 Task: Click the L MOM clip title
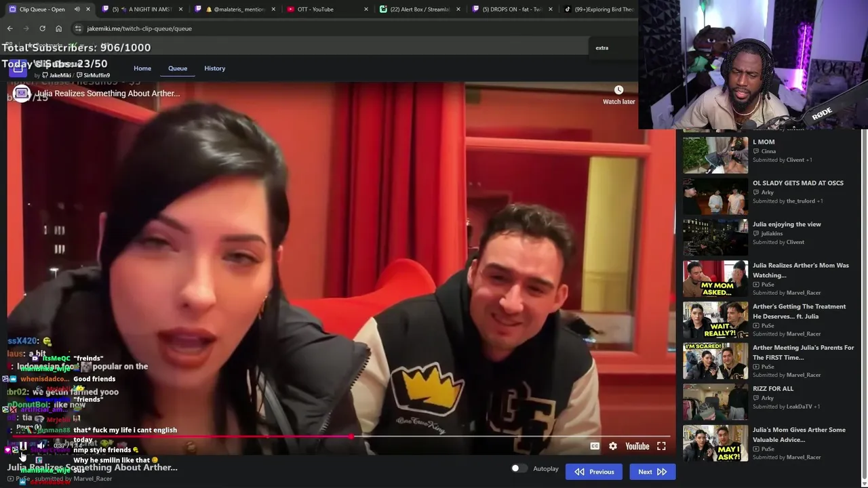(764, 142)
